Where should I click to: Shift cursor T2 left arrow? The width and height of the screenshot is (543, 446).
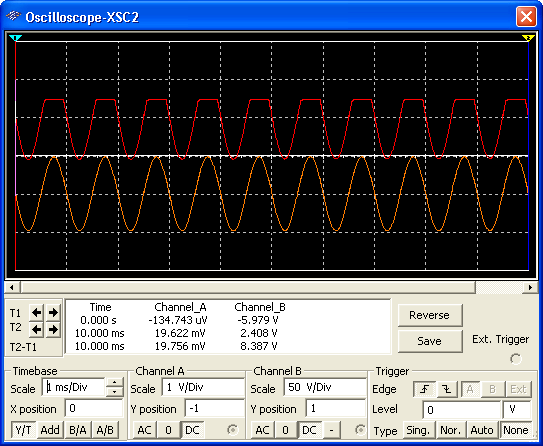36,329
